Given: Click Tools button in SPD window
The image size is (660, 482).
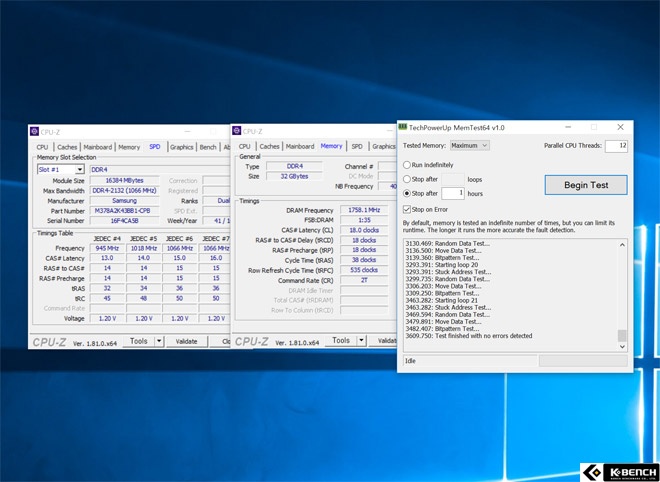Looking at the screenshot, I should coord(138,341).
